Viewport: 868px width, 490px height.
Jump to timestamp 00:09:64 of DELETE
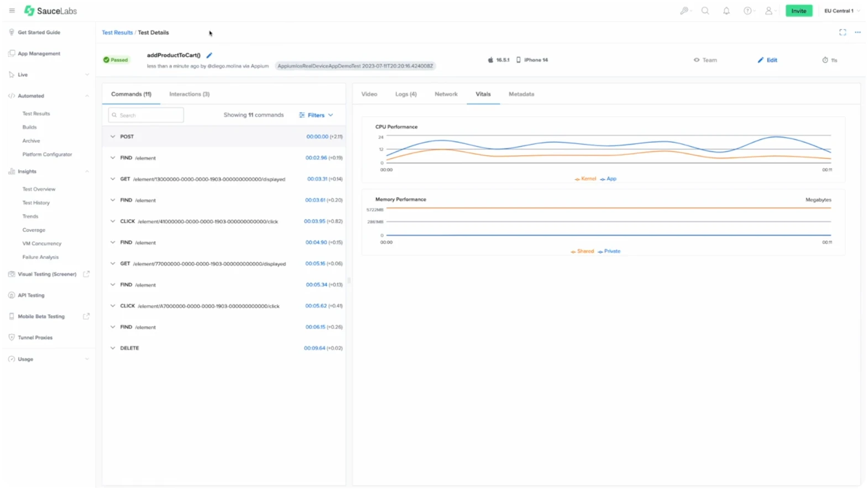pyautogui.click(x=315, y=348)
